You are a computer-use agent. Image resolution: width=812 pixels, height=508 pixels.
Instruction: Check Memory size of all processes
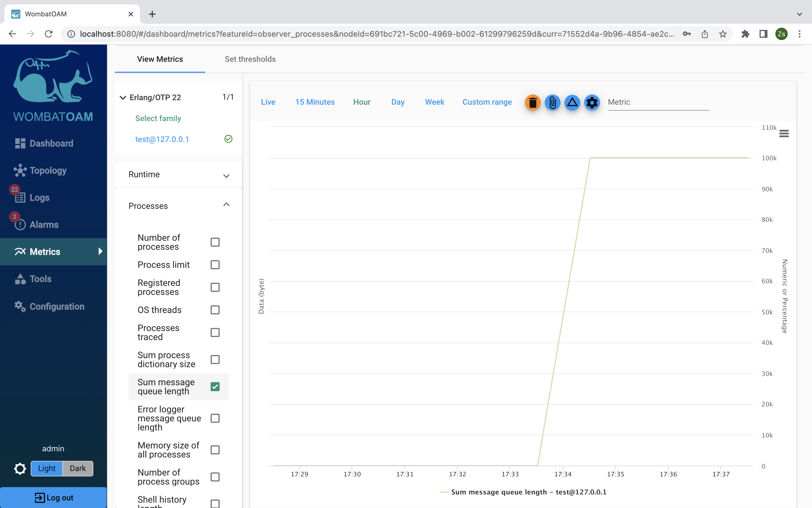coord(215,450)
